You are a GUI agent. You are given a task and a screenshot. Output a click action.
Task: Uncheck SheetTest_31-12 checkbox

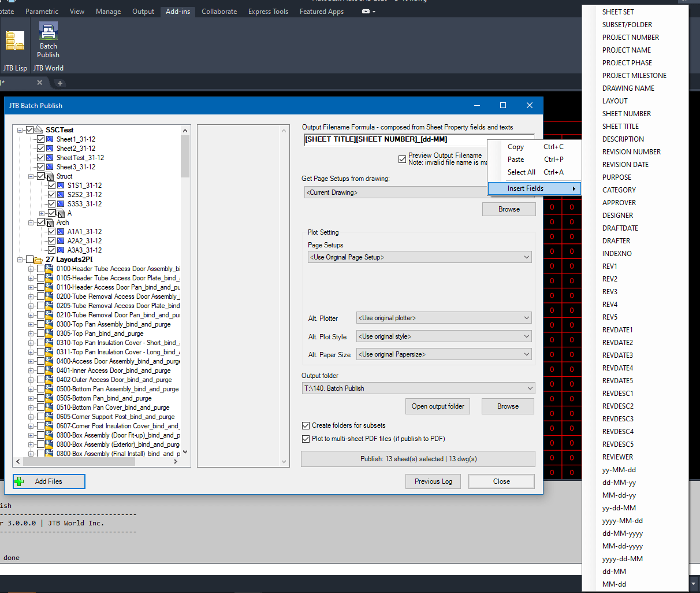40,158
